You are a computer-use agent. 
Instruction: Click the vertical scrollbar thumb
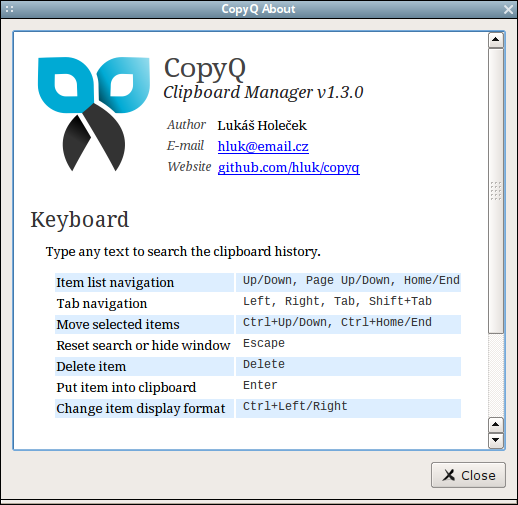(496, 191)
